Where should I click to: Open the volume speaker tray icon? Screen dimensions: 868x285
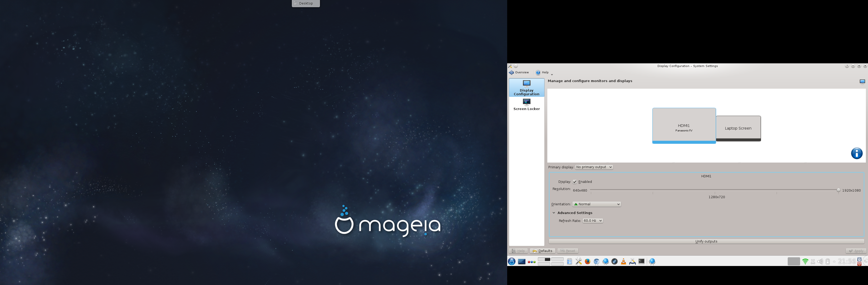(x=820, y=262)
